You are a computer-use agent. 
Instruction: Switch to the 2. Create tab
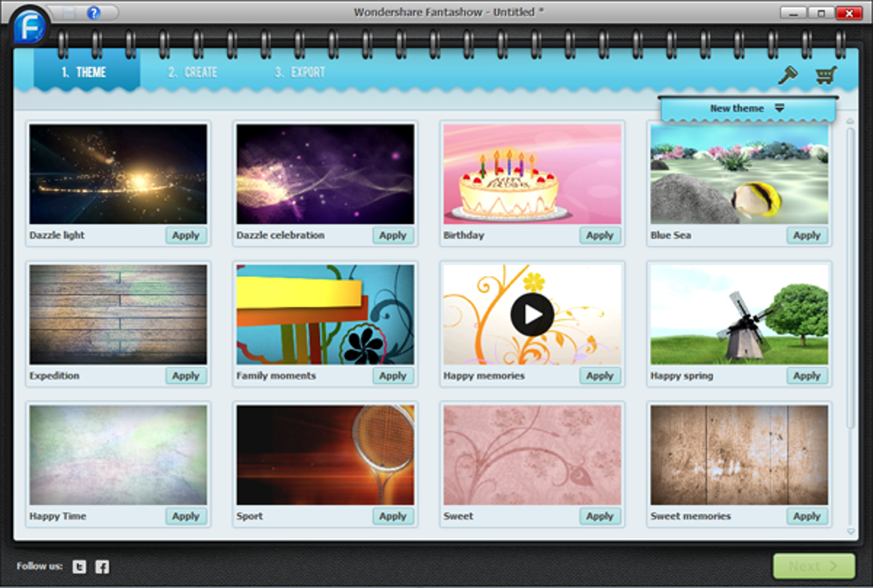tap(193, 73)
